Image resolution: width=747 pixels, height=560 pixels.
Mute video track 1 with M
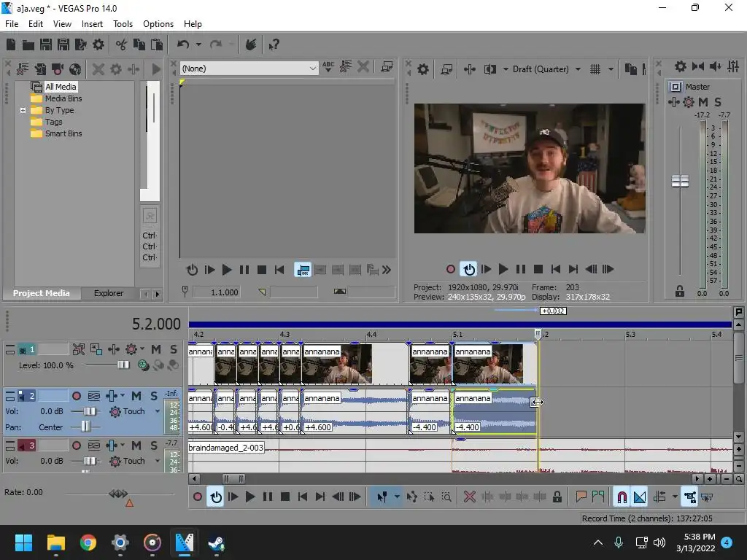pos(156,349)
